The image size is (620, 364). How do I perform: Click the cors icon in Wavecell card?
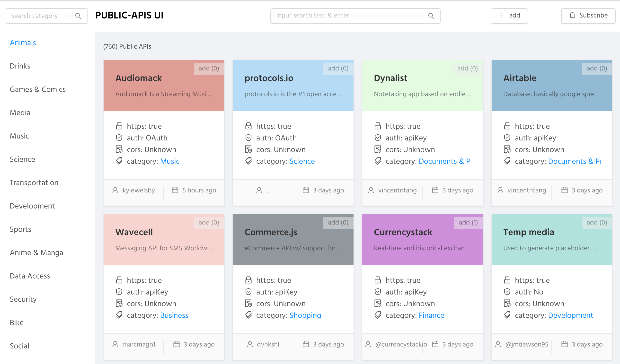(119, 303)
